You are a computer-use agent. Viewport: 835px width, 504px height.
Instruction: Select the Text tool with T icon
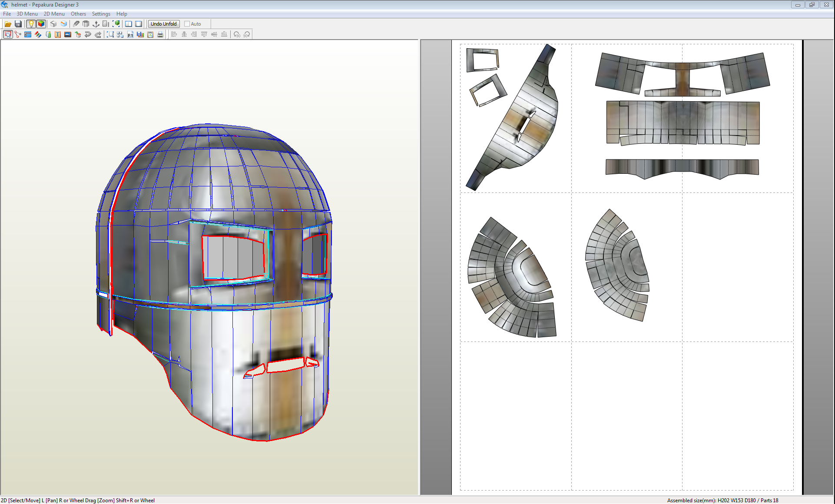point(58,34)
